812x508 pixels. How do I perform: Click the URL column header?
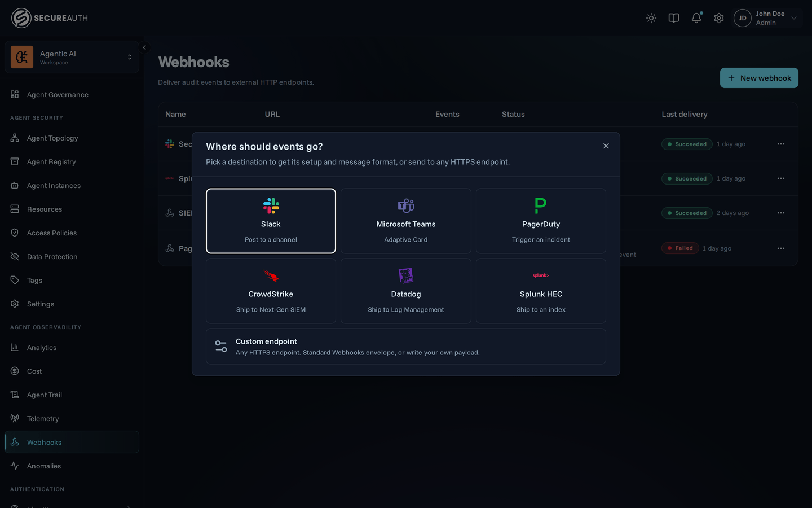tap(272, 114)
